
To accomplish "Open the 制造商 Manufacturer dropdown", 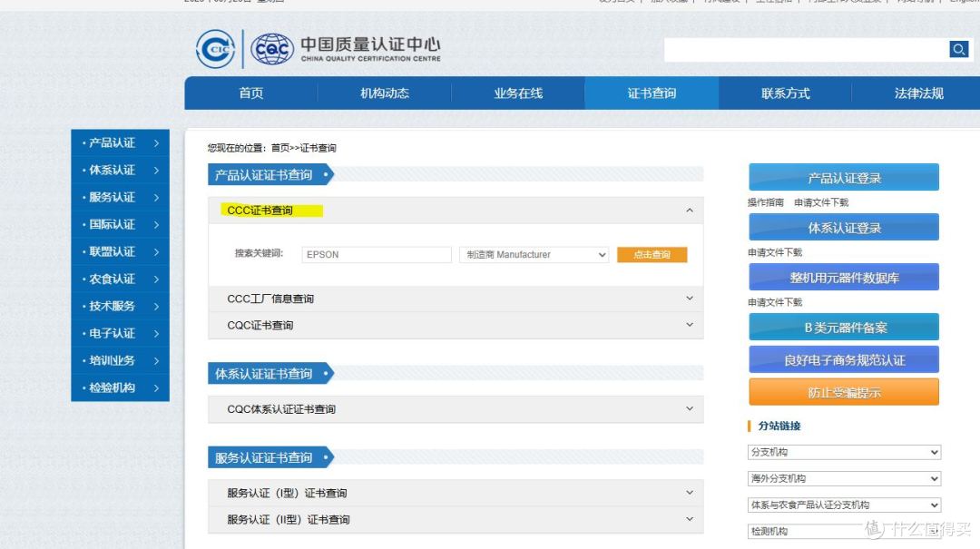I will coord(534,254).
